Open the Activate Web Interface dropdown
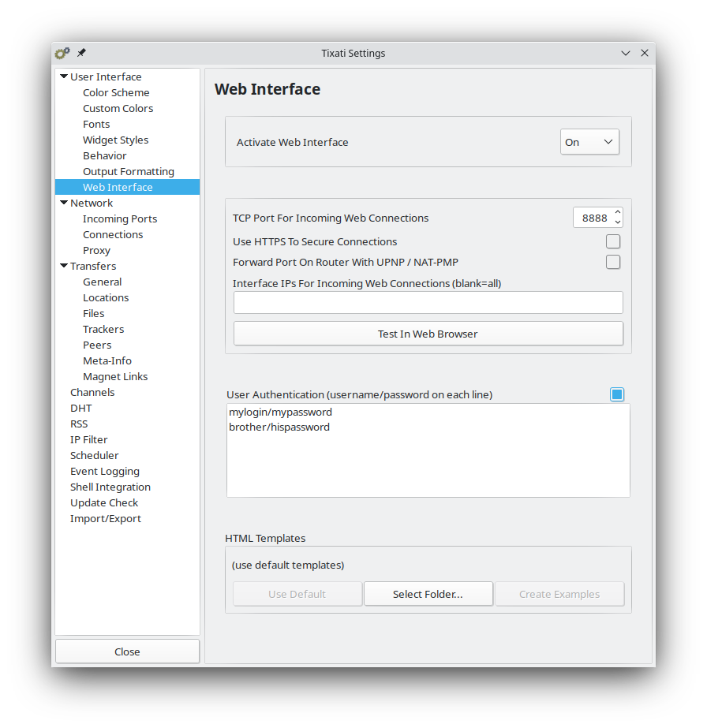 pyautogui.click(x=589, y=142)
